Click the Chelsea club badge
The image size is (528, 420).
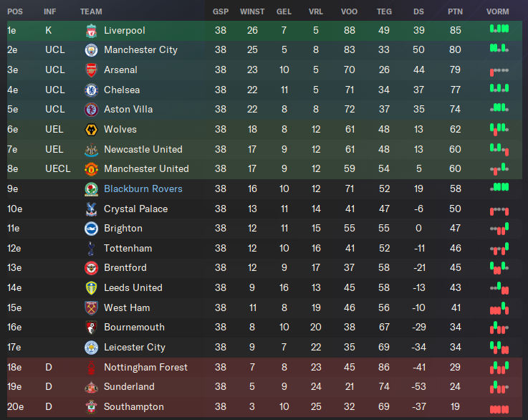[91, 90]
